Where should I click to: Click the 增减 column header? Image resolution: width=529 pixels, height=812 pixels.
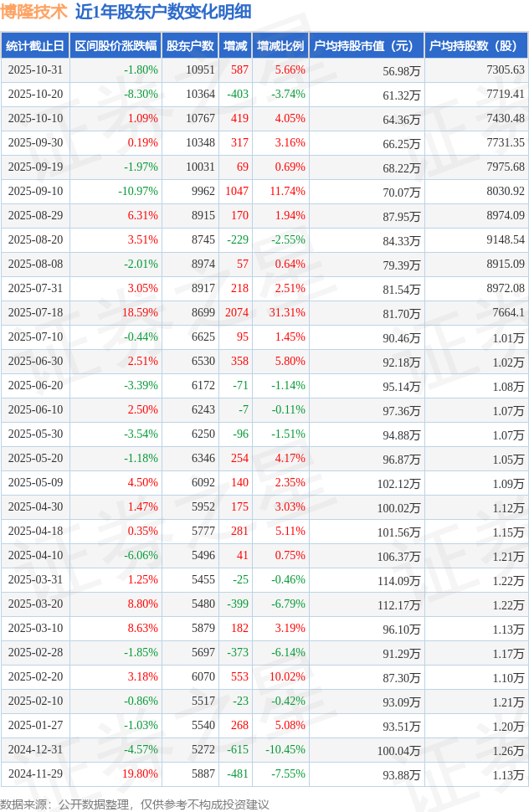pos(235,46)
